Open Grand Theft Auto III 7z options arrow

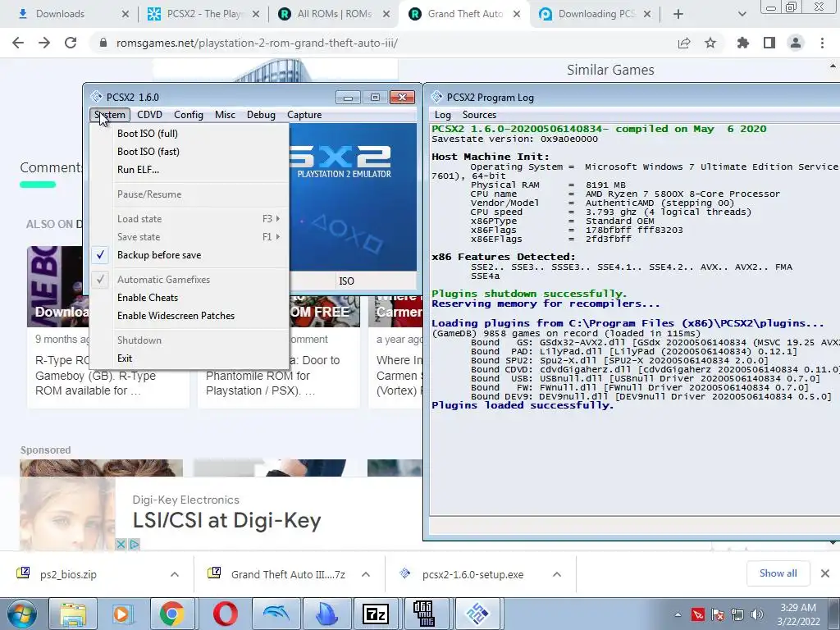tap(366, 574)
